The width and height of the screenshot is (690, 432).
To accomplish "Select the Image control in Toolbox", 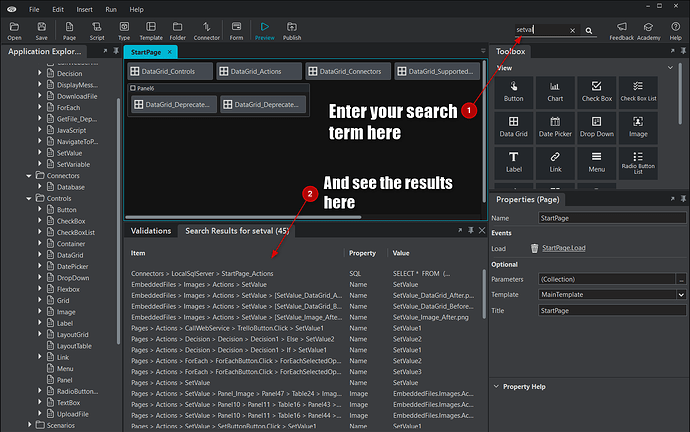I will pyautogui.click(x=638, y=128).
